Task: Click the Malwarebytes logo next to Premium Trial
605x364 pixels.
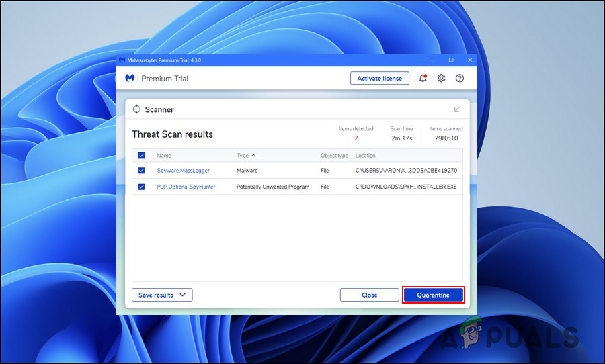Action: [x=130, y=79]
